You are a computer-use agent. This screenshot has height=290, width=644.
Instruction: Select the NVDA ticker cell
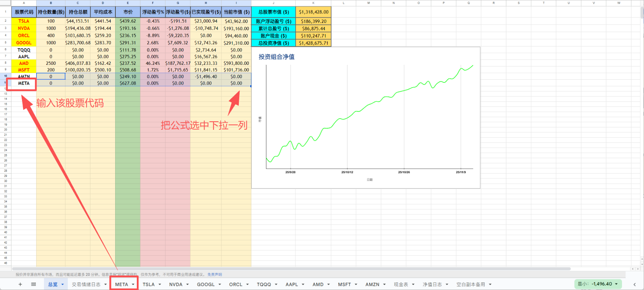pyautogui.click(x=24, y=28)
